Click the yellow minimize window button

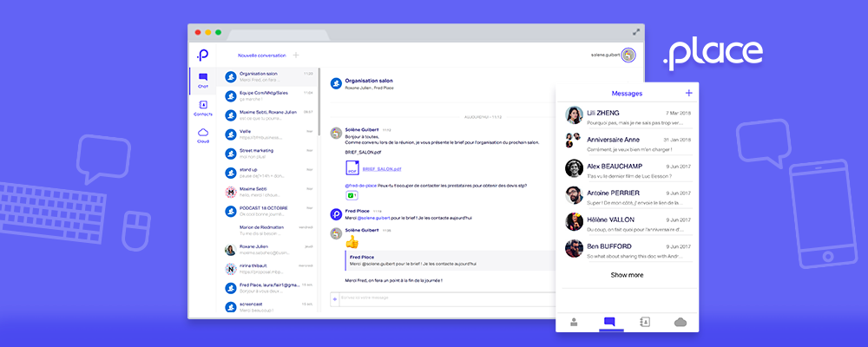click(208, 33)
